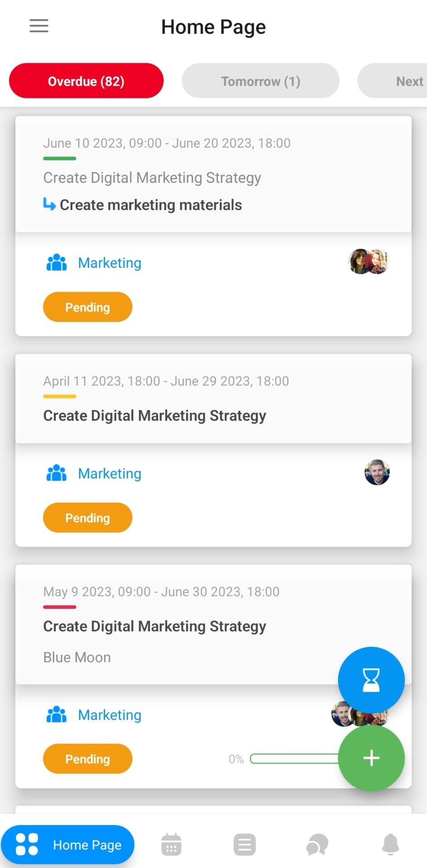Open Marketing link in Blue Moon task
The height and width of the screenshot is (868, 427).
(x=109, y=715)
